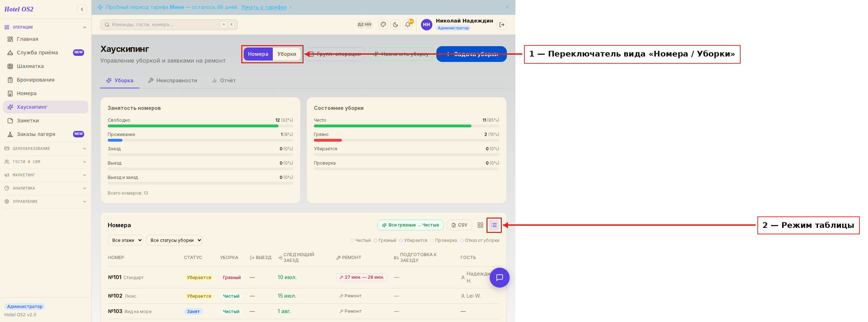This screenshot has width=868, height=322.
Task: Open repair dates 27 июн. — 28 июн.
Action: pyautogui.click(x=362, y=277)
